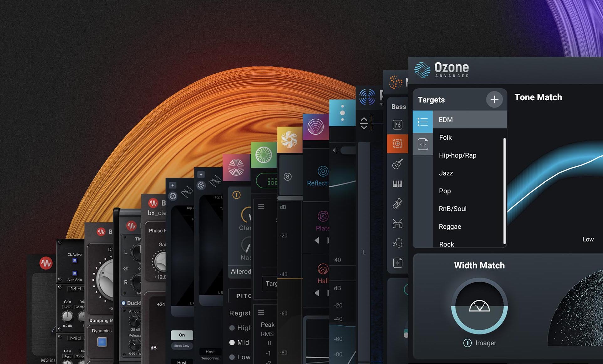This screenshot has height=364, width=603.
Task: Click the magenta Plate reverb icon
Action: pyautogui.click(x=323, y=216)
